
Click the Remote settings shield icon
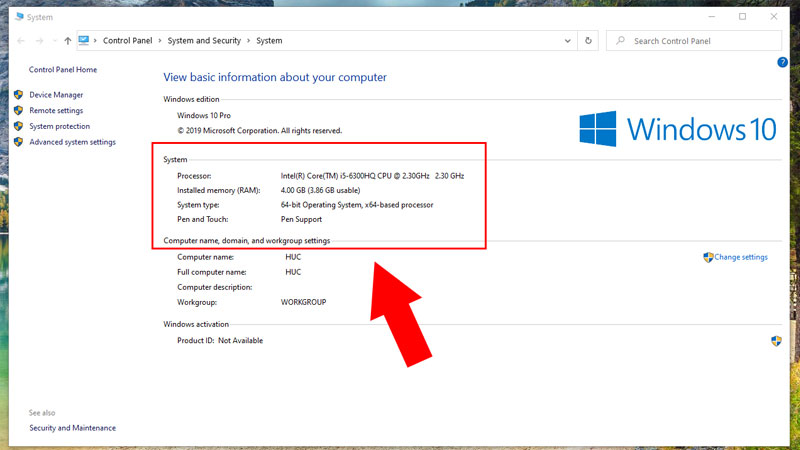tap(18, 111)
